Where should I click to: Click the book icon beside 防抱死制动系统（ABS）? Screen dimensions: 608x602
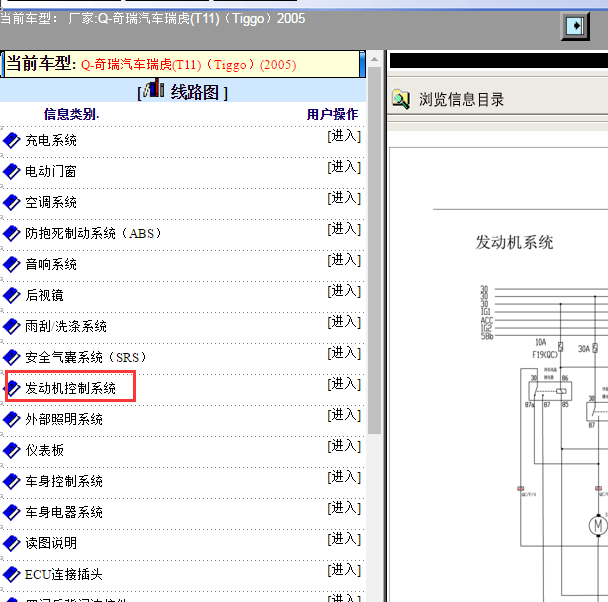pos(12,233)
